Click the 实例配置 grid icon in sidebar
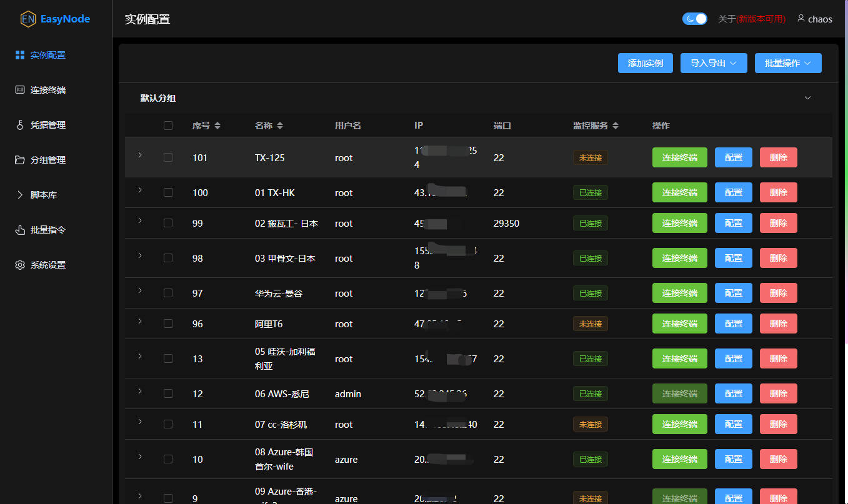Image resolution: width=848 pixels, height=504 pixels. point(20,55)
